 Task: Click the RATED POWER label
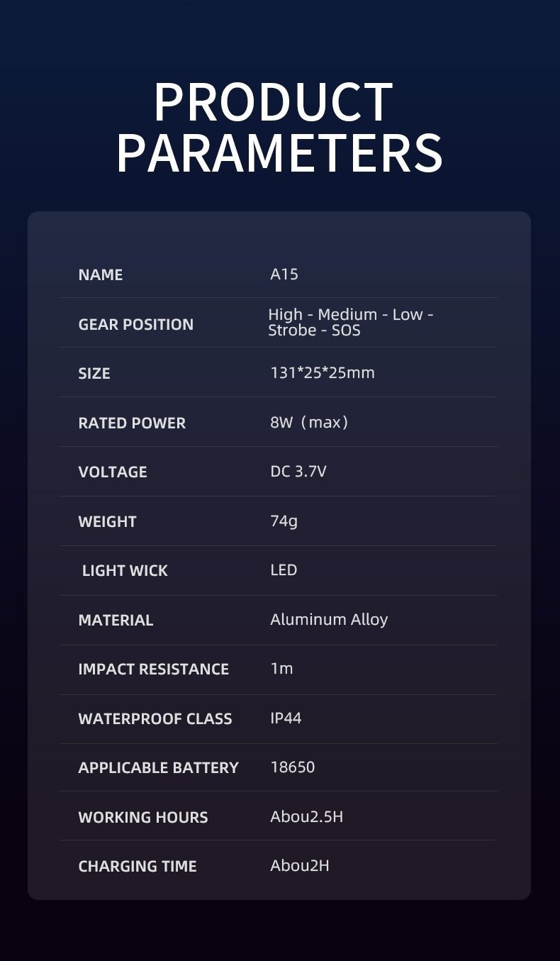tap(132, 423)
